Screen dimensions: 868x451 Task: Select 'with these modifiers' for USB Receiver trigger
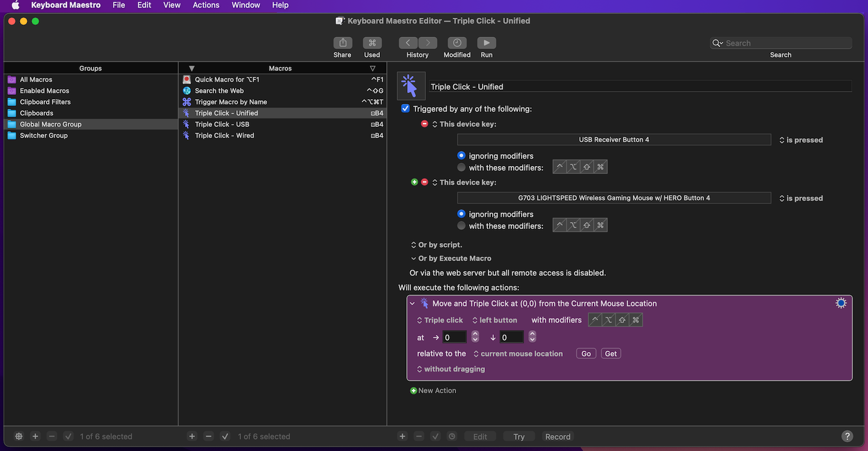point(461,168)
